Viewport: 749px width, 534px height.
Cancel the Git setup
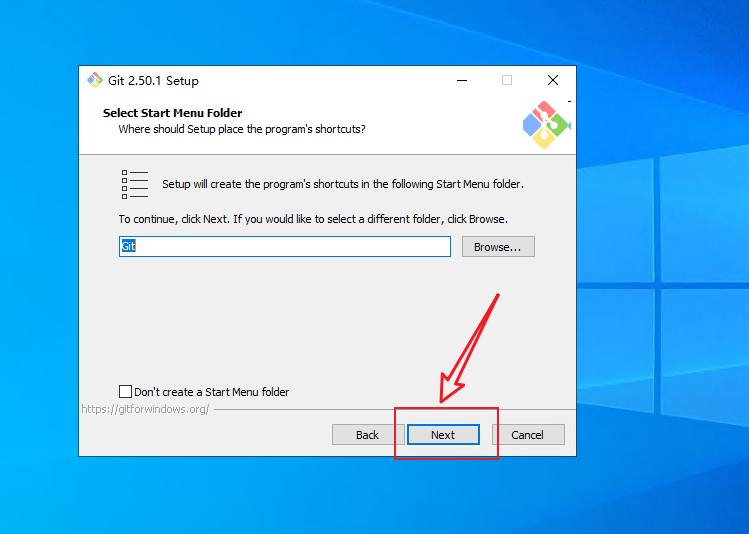tap(527, 435)
